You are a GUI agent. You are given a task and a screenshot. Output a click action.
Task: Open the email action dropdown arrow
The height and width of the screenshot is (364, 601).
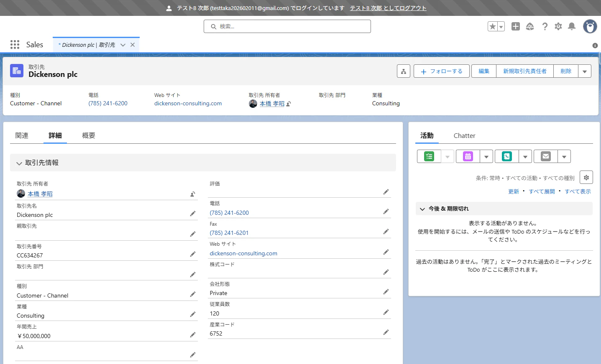tap(564, 156)
